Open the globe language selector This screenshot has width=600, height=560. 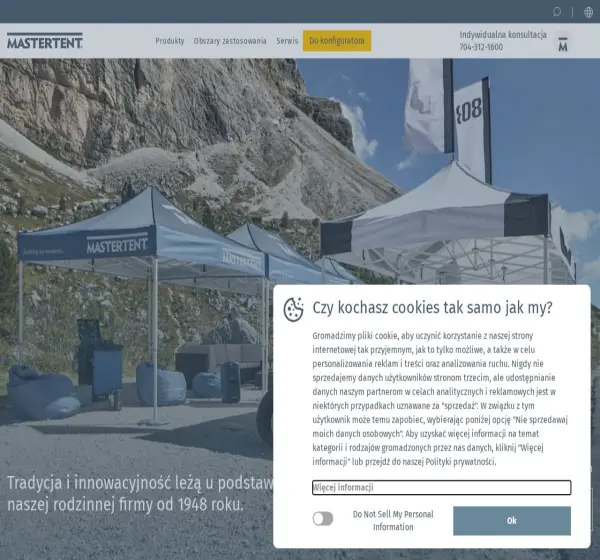[589, 12]
